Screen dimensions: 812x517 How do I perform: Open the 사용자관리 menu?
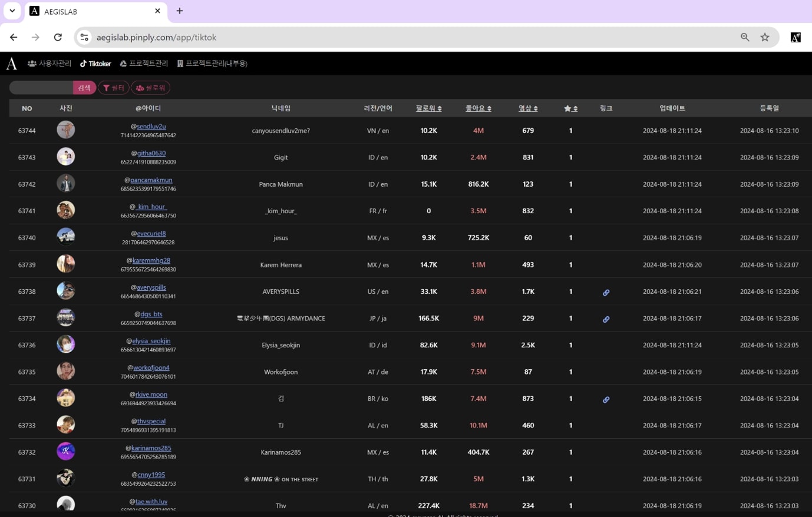point(49,64)
